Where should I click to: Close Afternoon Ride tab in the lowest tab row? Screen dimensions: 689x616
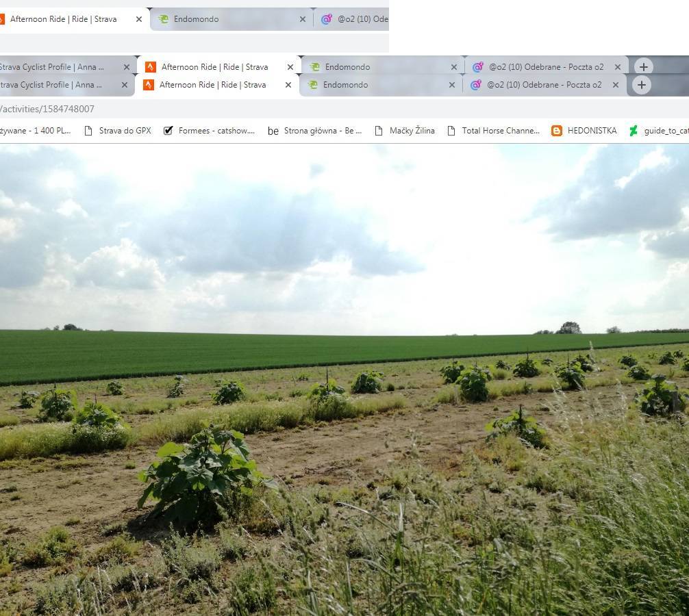pyautogui.click(x=288, y=85)
